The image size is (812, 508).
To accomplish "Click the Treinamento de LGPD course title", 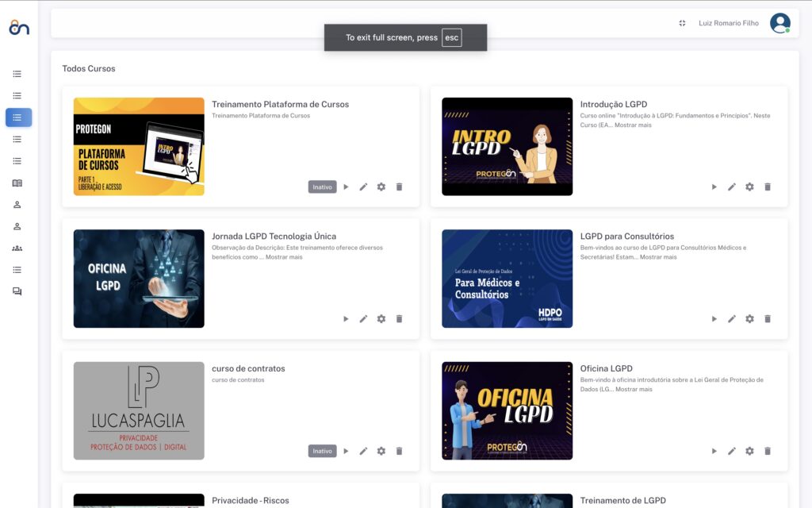I will [x=623, y=501].
